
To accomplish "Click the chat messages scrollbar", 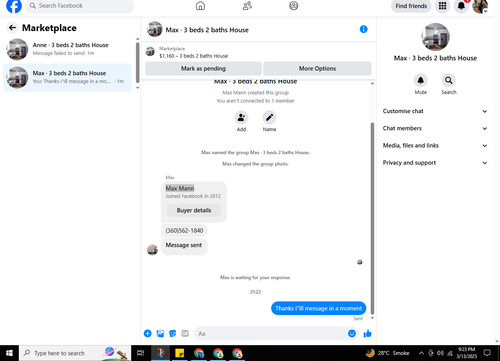I will coord(372,218).
